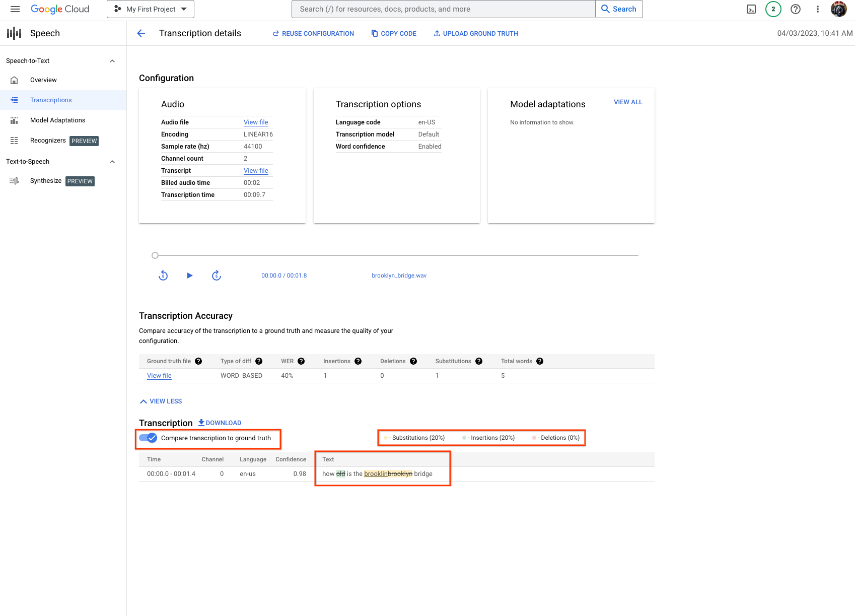This screenshot has height=616, width=855.
Task: Click Upload Ground Truth
Action: point(475,33)
